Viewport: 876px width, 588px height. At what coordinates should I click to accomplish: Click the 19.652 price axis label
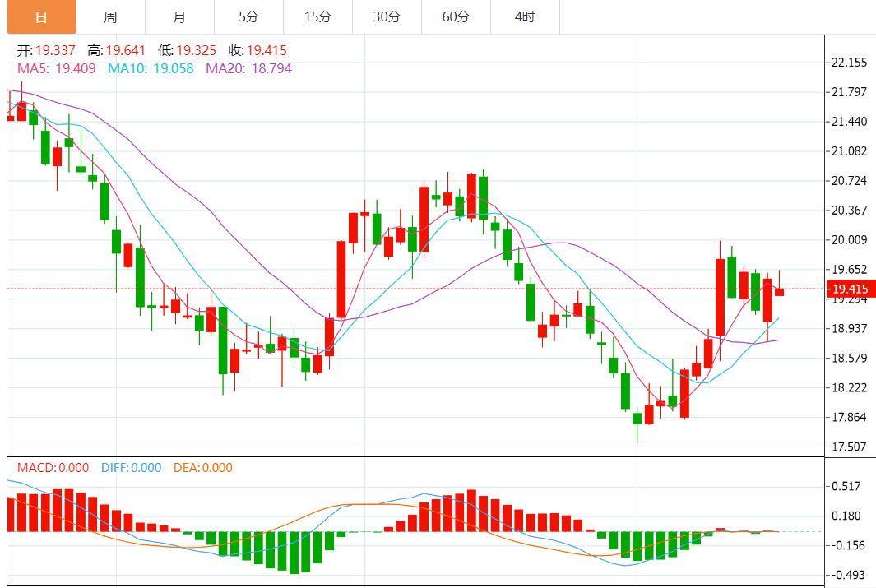[849, 270]
